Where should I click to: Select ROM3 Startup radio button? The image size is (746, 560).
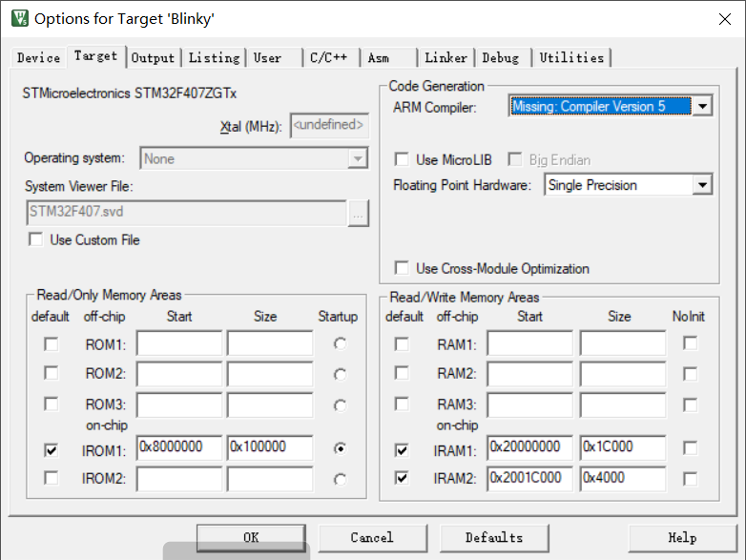[340, 405]
